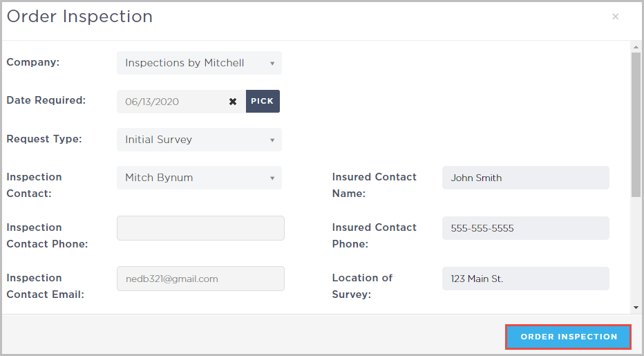This screenshot has width=644, height=356.
Task: Click the scrollbar up arrow
Action: coord(636,47)
